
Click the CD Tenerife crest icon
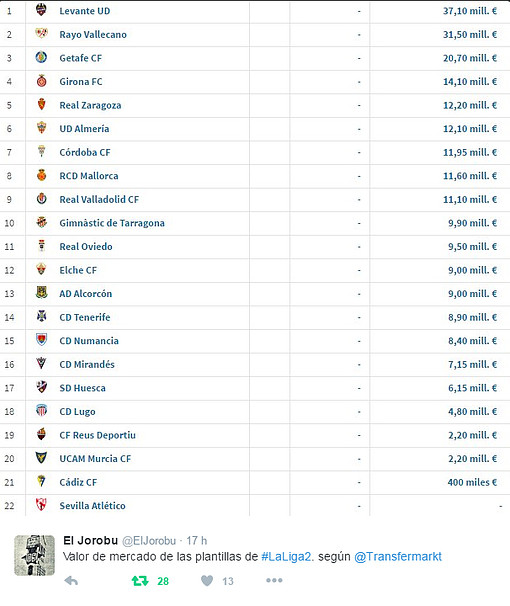(x=41, y=316)
